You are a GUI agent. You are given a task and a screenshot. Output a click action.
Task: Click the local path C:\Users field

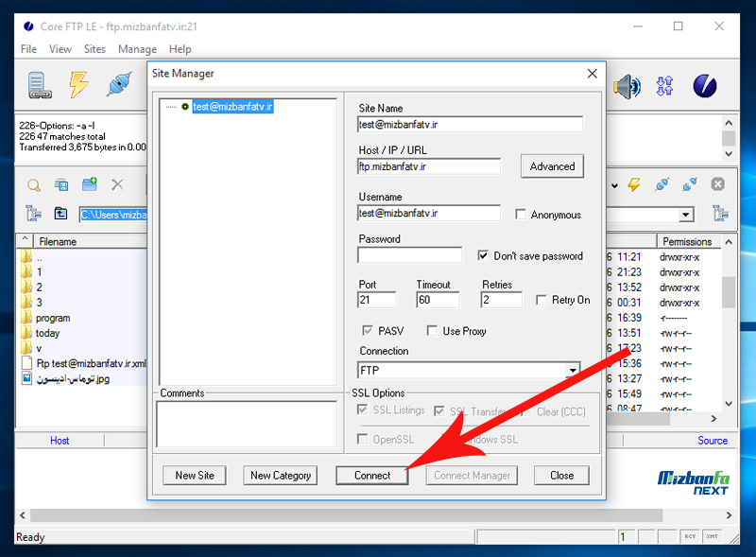pyautogui.click(x=113, y=215)
